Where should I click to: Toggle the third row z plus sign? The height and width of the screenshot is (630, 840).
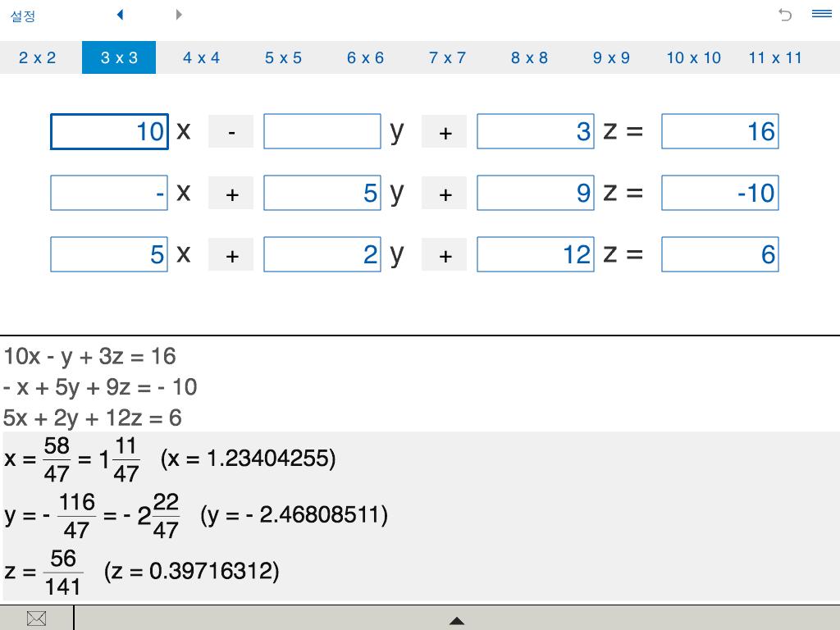(444, 254)
